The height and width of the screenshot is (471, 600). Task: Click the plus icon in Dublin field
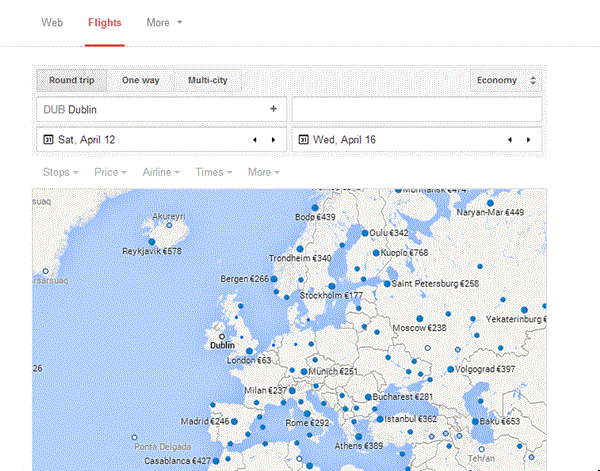click(272, 109)
